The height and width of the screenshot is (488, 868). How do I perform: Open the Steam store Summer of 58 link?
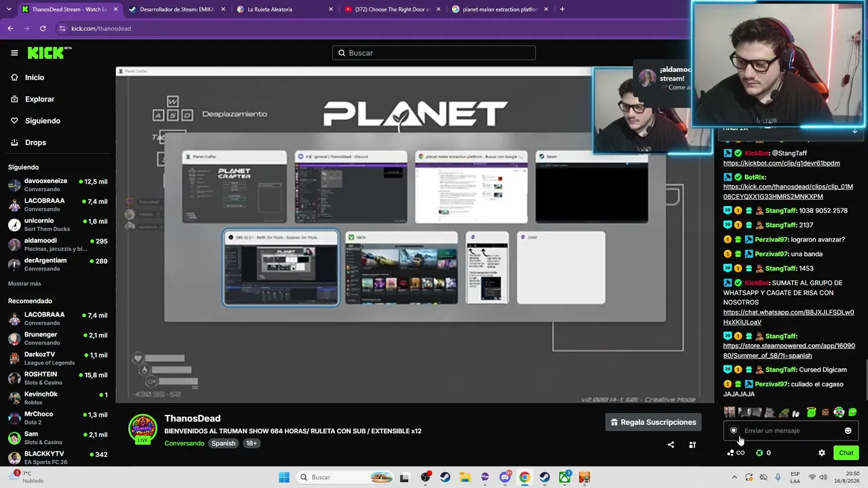pos(789,350)
